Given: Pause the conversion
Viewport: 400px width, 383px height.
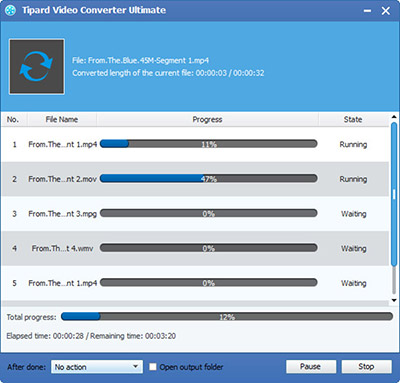Looking at the screenshot, I should click(311, 367).
